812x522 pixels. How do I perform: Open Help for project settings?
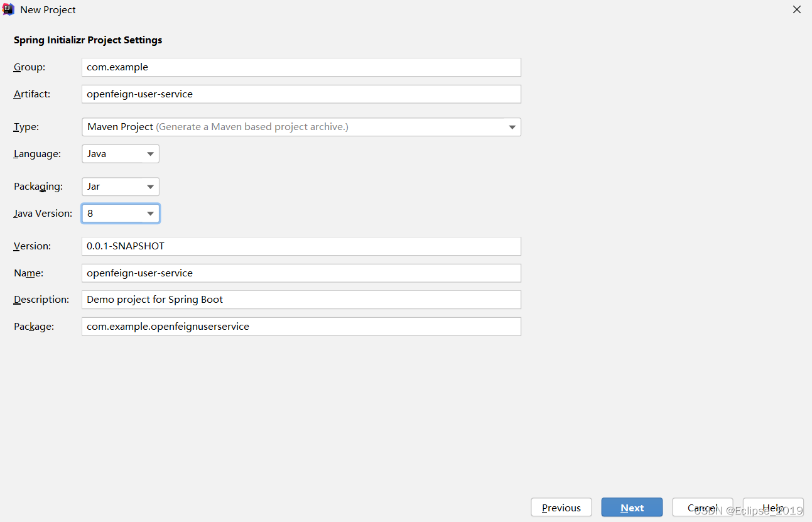coord(773,508)
